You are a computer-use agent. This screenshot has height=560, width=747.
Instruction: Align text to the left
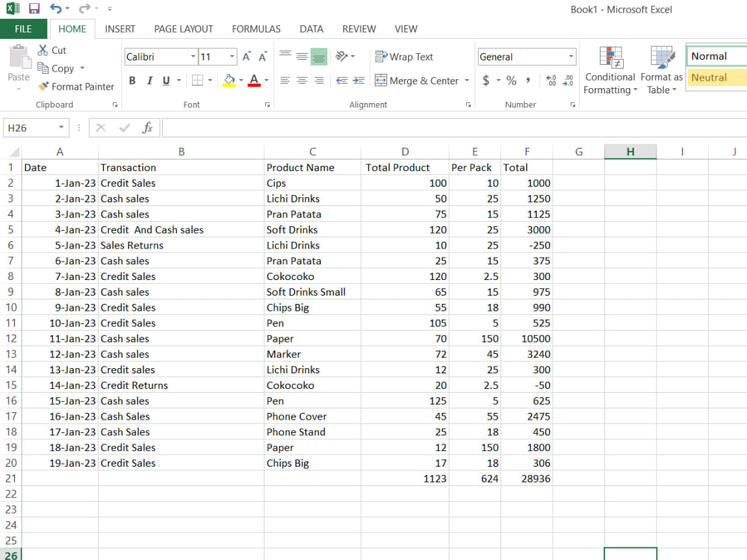coord(285,81)
